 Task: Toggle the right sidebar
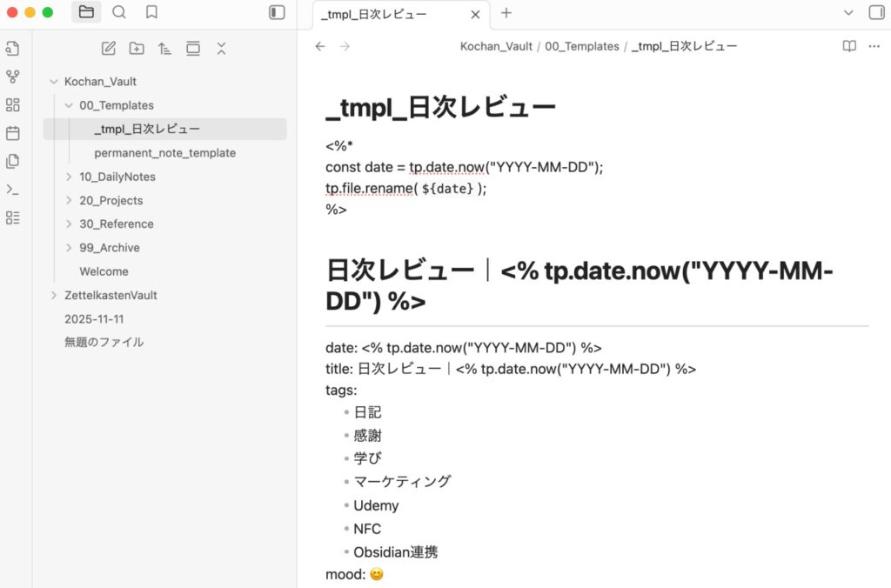coord(875,12)
